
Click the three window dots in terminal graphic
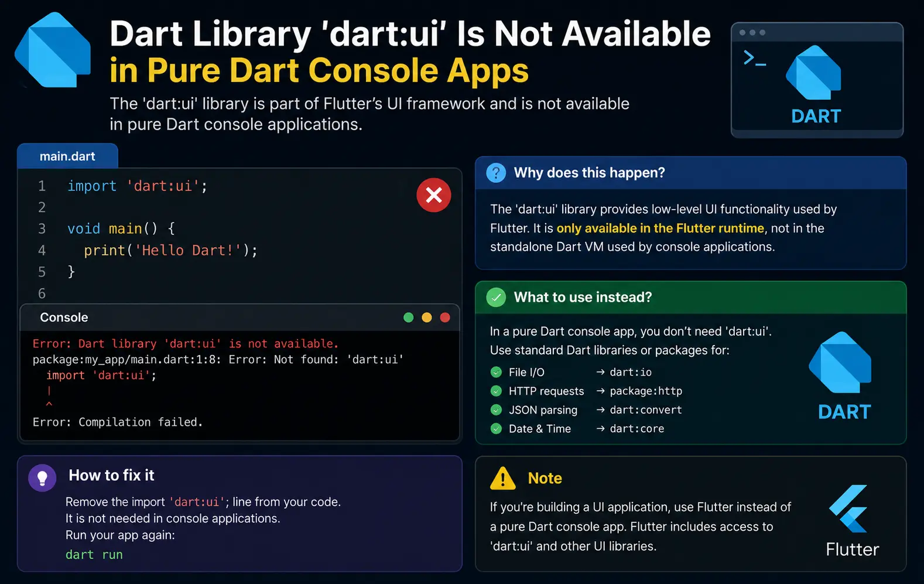752,32
